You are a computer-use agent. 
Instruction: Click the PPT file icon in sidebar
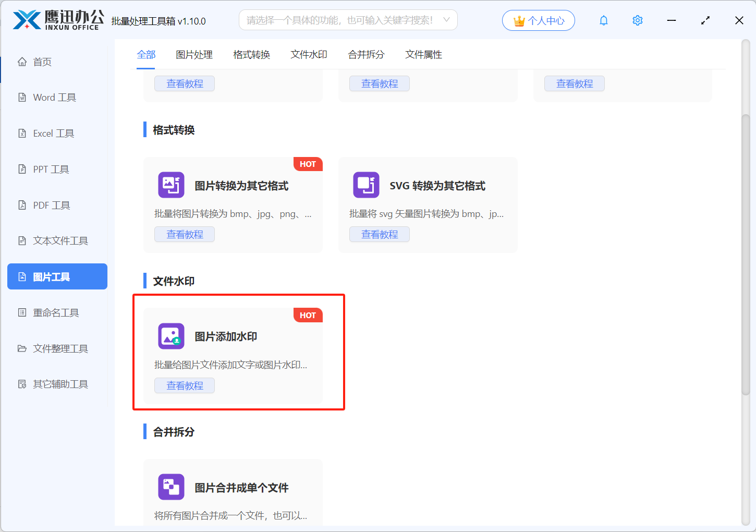pos(22,170)
